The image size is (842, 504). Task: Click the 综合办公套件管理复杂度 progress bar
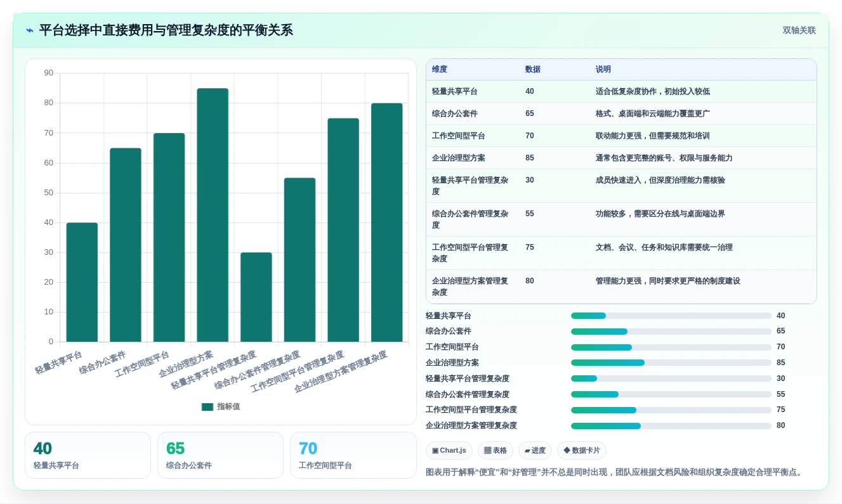click(x=671, y=394)
